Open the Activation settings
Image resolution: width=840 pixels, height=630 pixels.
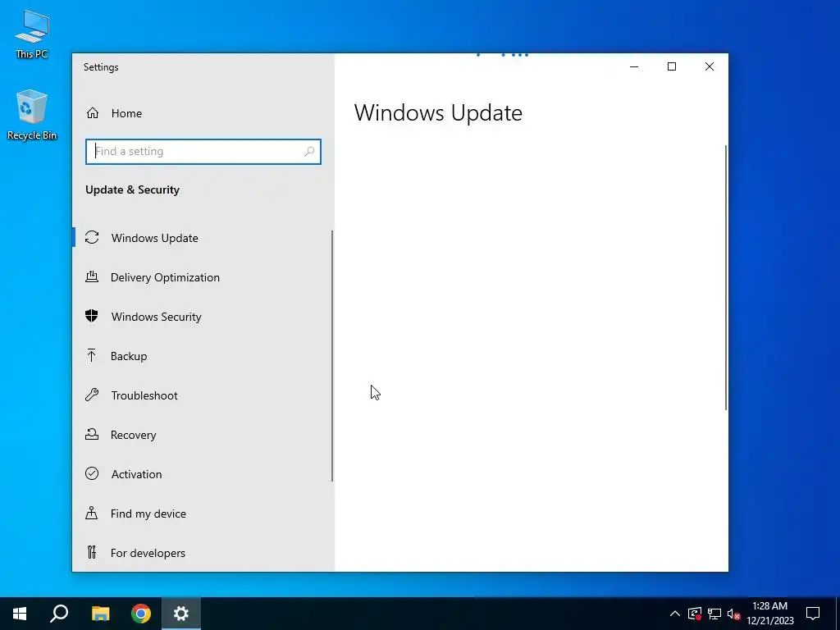(203, 474)
